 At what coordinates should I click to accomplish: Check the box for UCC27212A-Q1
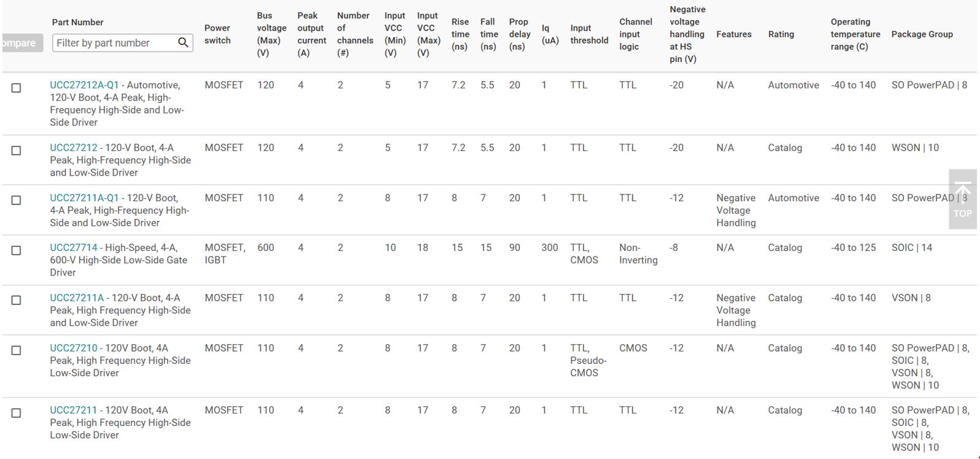17,88
